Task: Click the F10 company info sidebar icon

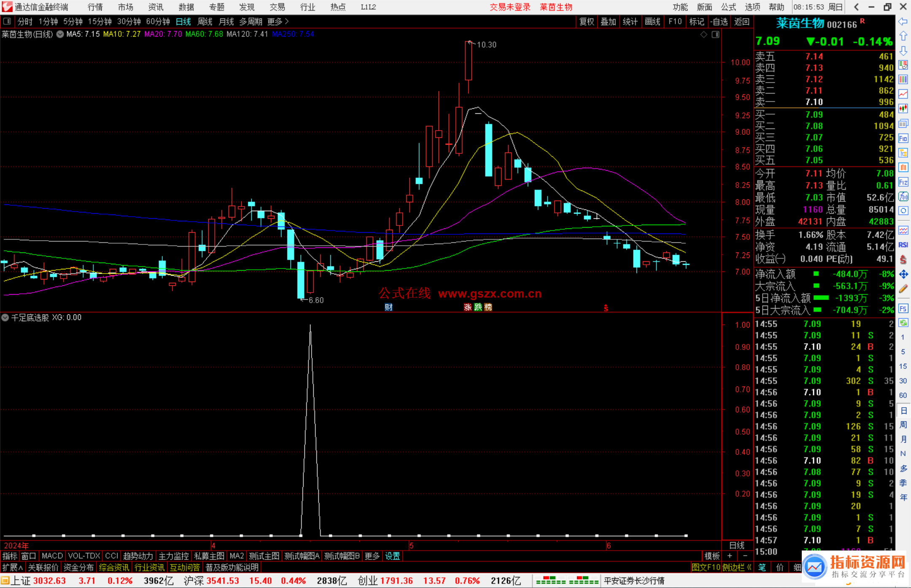Action: pos(903,138)
